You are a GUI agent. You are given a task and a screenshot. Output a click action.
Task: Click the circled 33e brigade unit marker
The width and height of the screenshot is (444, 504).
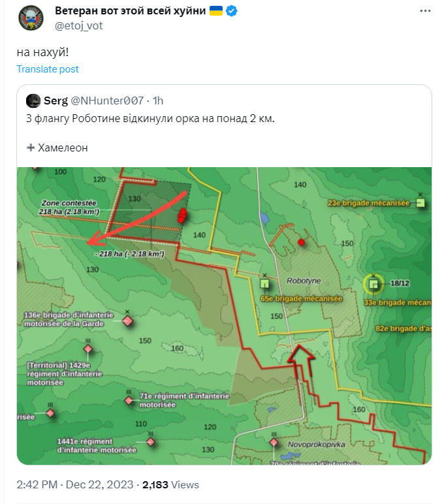[x=373, y=284]
